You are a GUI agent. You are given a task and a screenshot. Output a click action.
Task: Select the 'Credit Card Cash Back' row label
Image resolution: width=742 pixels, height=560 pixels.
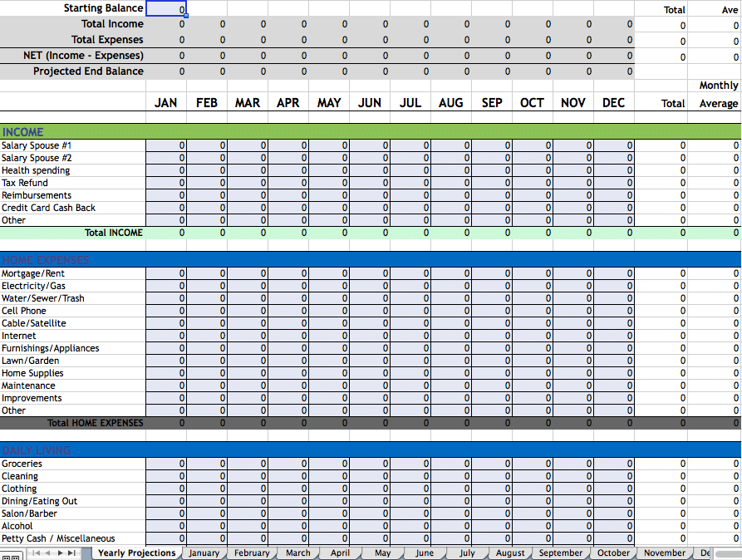pos(73,208)
